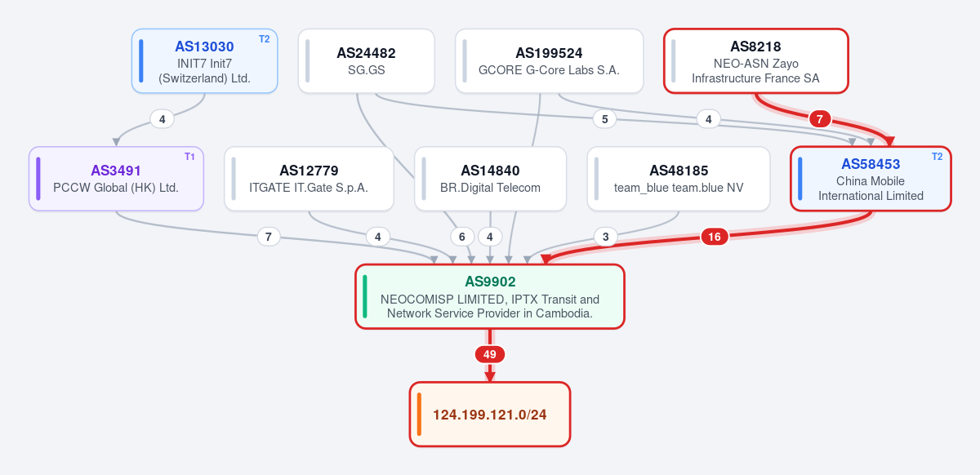Image resolution: width=980 pixels, height=475 pixels.
Task: Click the AS14840 BR.Digital Telecom node
Action: click(x=490, y=179)
